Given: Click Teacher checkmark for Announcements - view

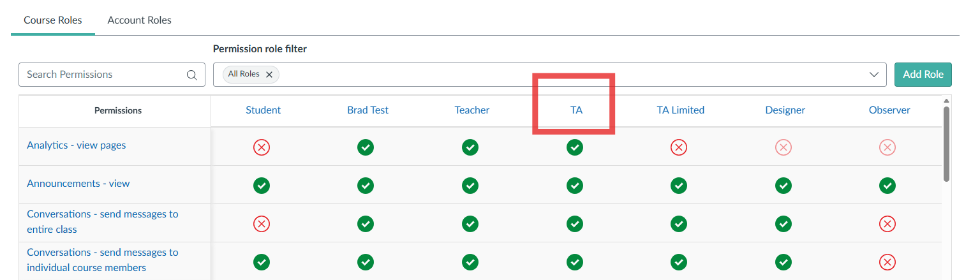Looking at the screenshot, I should pyautogui.click(x=470, y=186).
